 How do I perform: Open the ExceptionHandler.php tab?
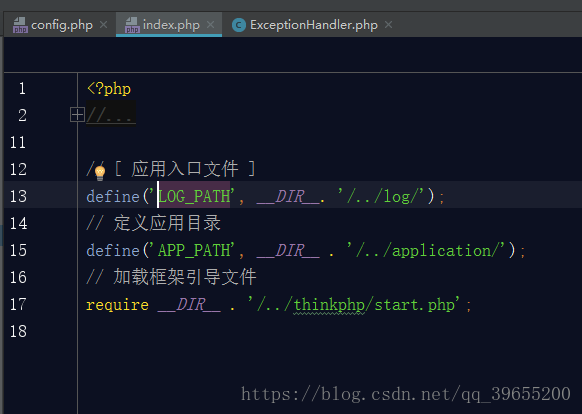click(313, 25)
